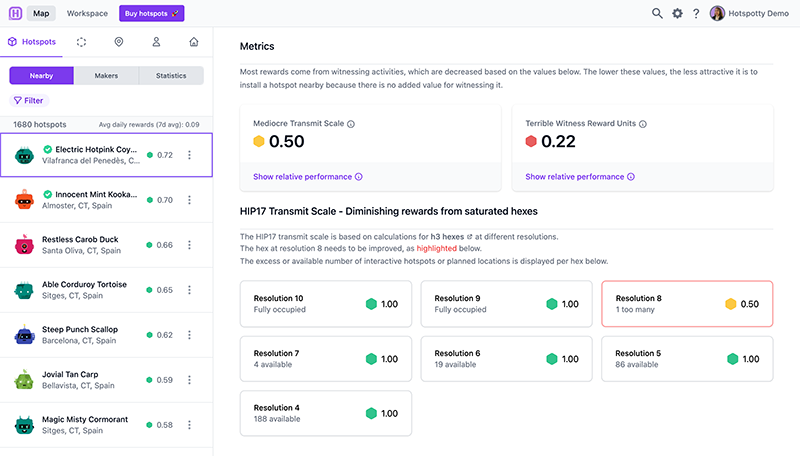Switch to the Makers segment

pyautogui.click(x=106, y=75)
